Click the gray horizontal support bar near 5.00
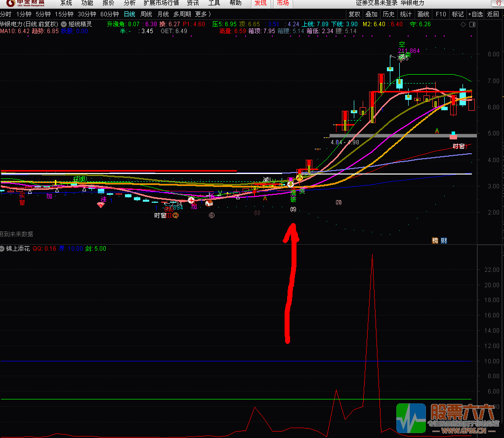The width and height of the screenshot is (504, 438). (x=403, y=136)
